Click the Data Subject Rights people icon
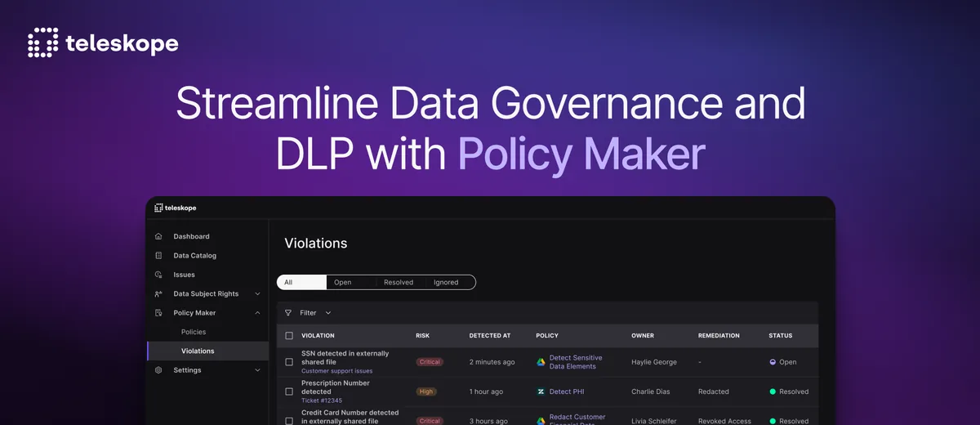This screenshot has width=980, height=425. pyautogui.click(x=158, y=294)
